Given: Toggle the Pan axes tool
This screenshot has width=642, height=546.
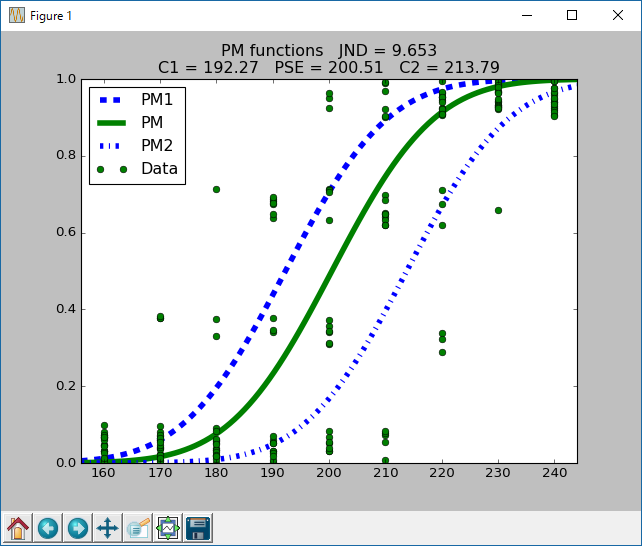Looking at the screenshot, I should [x=107, y=527].
